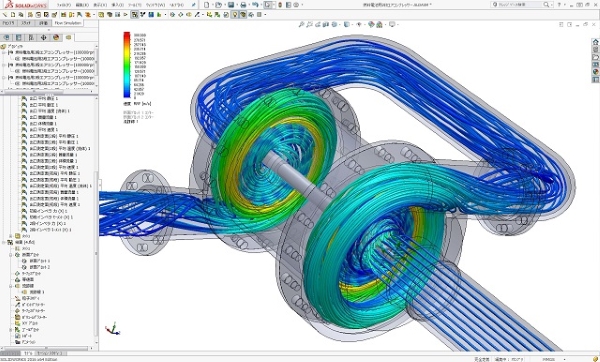
Task: Open the Appearances color ball in right task pane
Action: click(595, 72)
